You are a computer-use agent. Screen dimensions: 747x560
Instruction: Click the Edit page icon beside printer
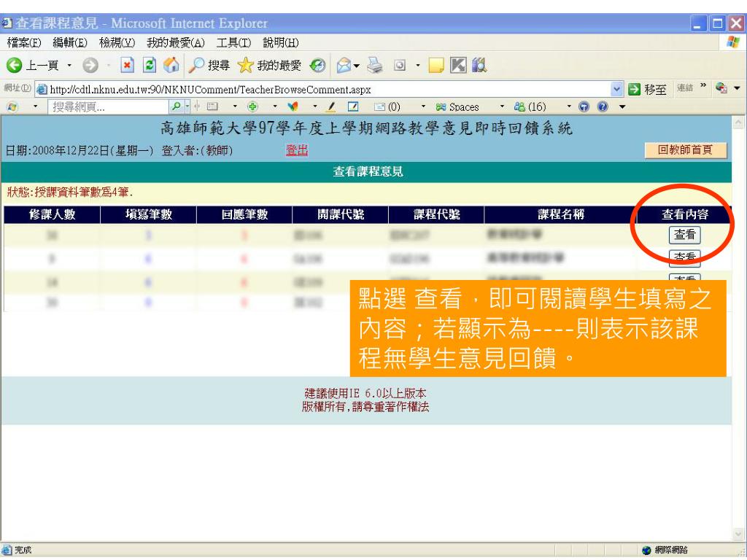[400, 65]
